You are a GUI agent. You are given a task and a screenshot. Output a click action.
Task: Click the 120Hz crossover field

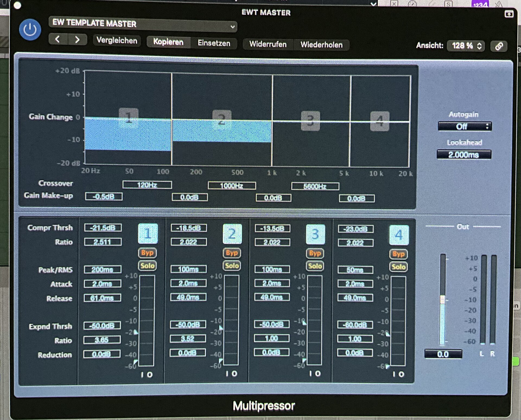147,185
